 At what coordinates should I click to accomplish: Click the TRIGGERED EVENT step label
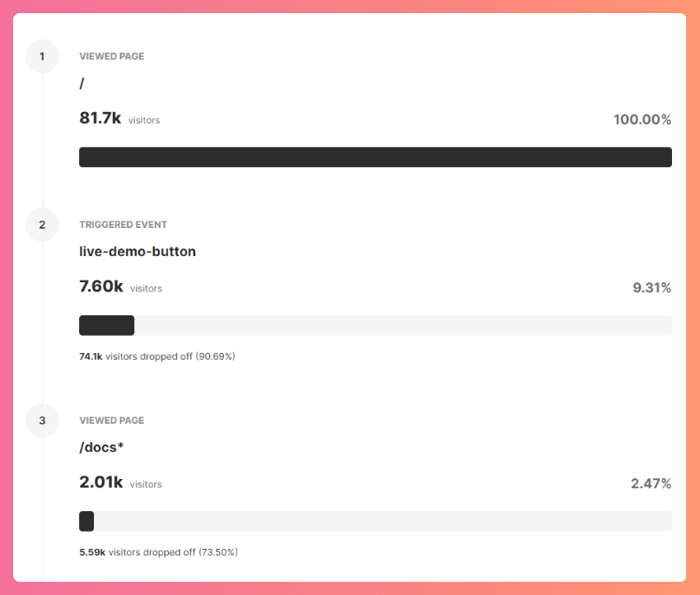click(123, 225)
